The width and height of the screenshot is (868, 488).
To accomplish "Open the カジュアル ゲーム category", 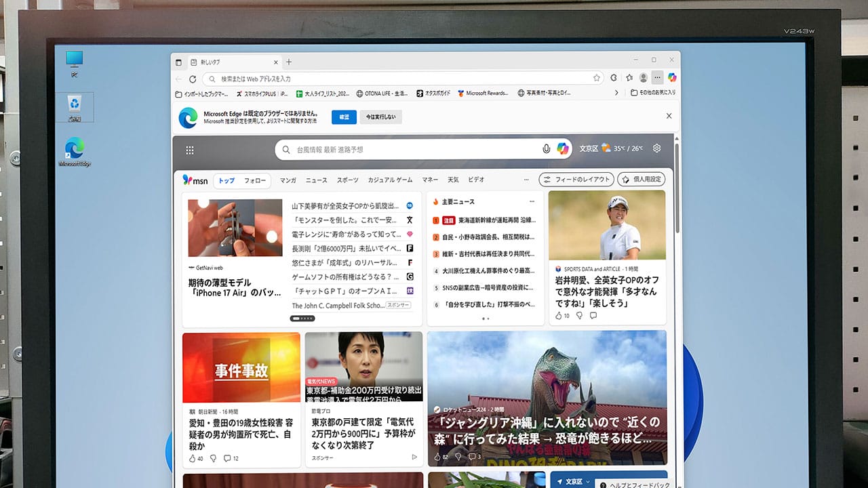I will (x=390, y=180).
